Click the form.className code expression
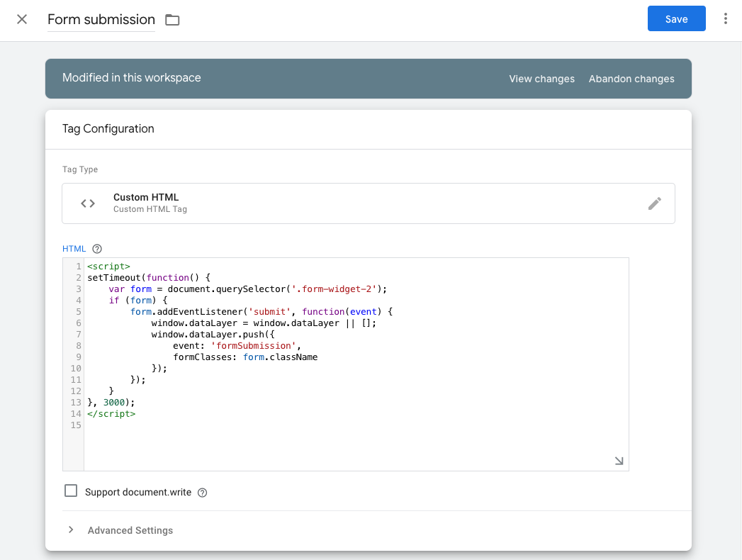This screenshot has height=560, width=742. [x=280, y=357]
